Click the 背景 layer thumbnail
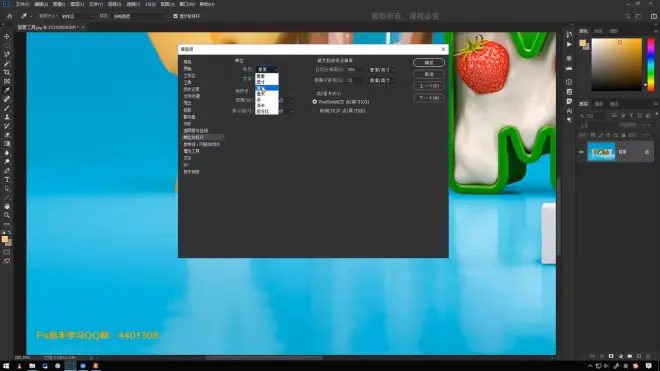660x371 pixels. tap(601, 152)
